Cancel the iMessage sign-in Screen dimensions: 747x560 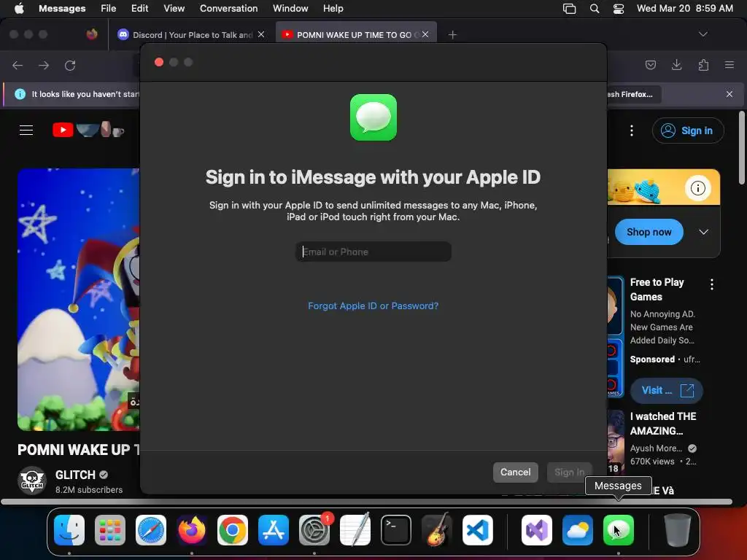[515, 472]
